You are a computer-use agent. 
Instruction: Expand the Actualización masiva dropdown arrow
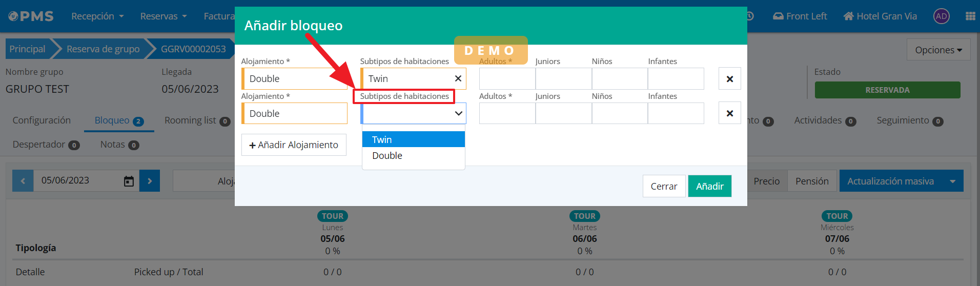coord(952,181)
